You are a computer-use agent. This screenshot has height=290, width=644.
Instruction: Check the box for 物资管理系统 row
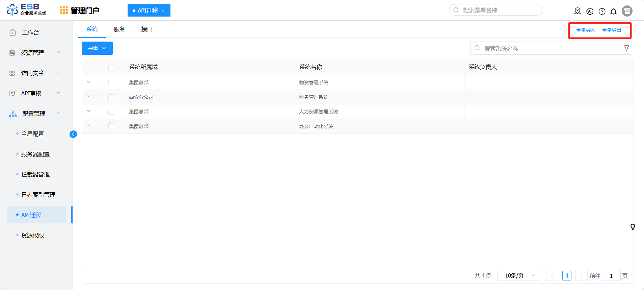[111, 82]
